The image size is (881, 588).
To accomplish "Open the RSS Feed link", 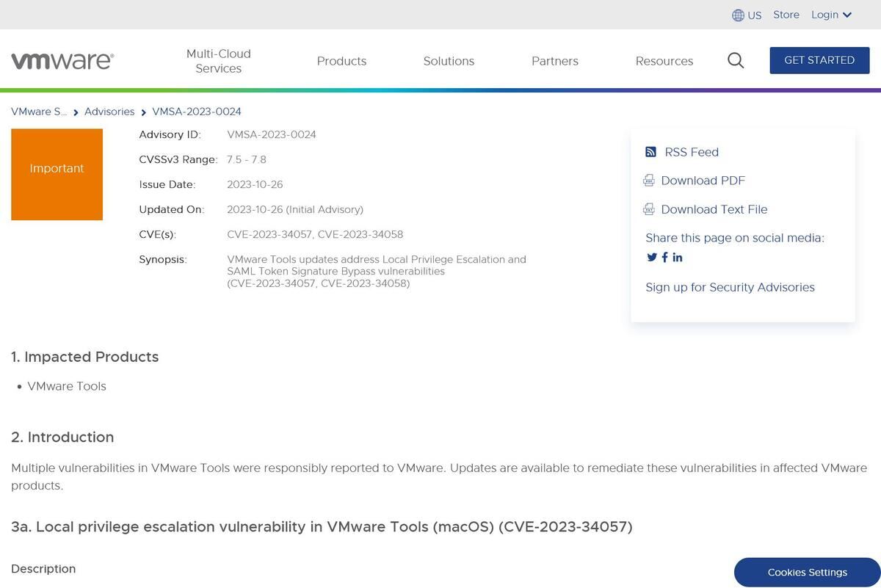I will pyautogui.click(x=692, y=152).
